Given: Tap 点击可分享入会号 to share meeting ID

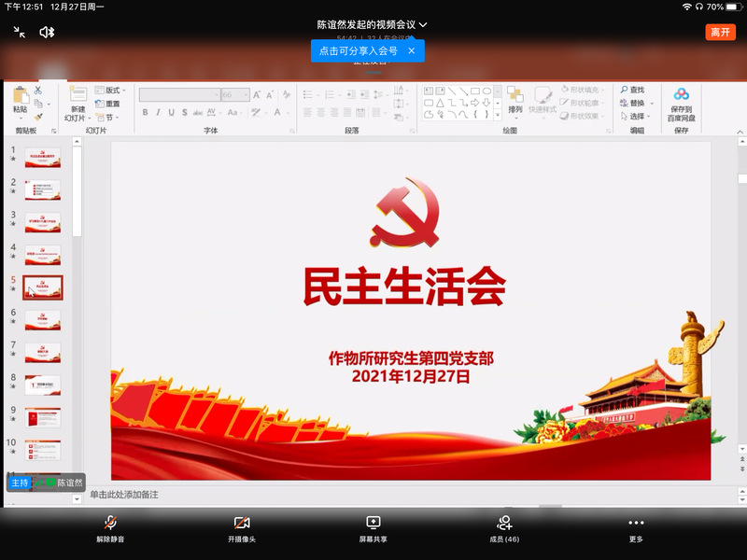Looking at the screenshot, I should click(359, 50).
